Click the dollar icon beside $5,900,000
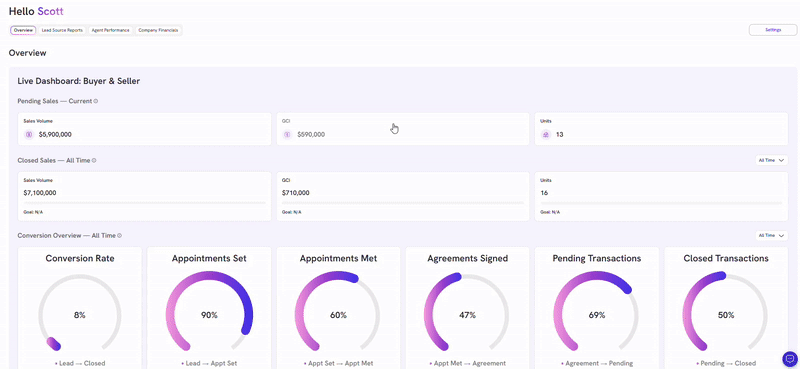 [29, 135]
